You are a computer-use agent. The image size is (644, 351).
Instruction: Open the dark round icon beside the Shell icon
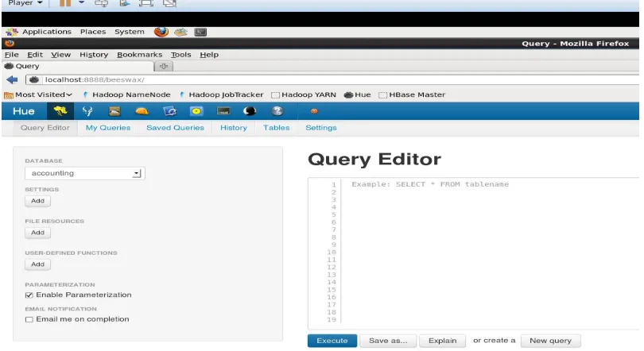click(x=250, y=111)
